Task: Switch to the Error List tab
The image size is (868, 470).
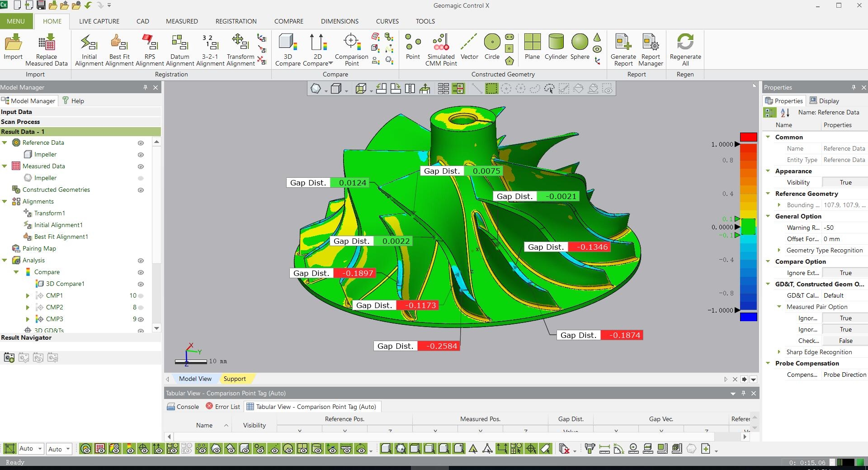Action: point(223,407)
